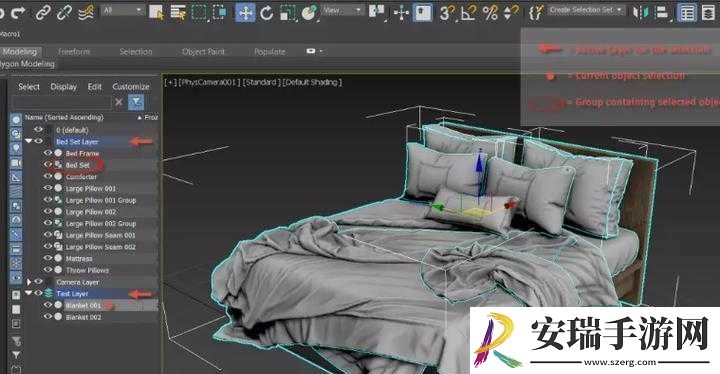Click the Redo arrow in toolbar
The width and height of the screenshot is (720, 374).
coord(18,12)
